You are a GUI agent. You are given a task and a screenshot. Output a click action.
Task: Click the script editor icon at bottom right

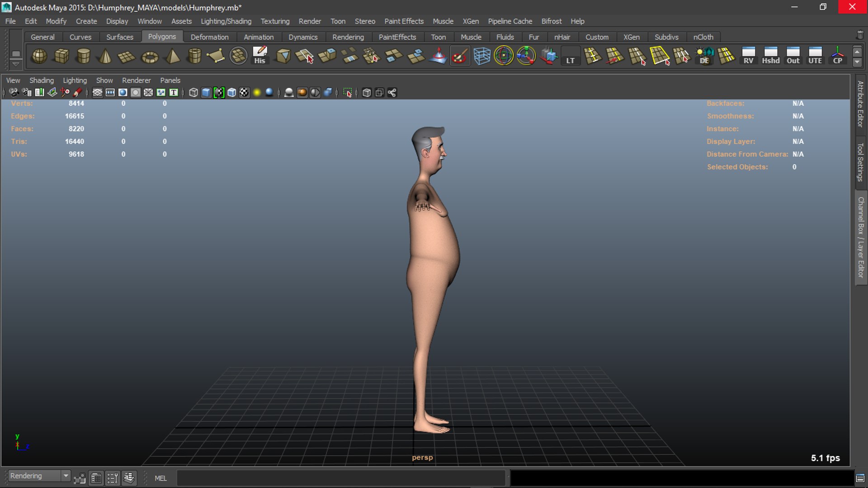[860, 478]
